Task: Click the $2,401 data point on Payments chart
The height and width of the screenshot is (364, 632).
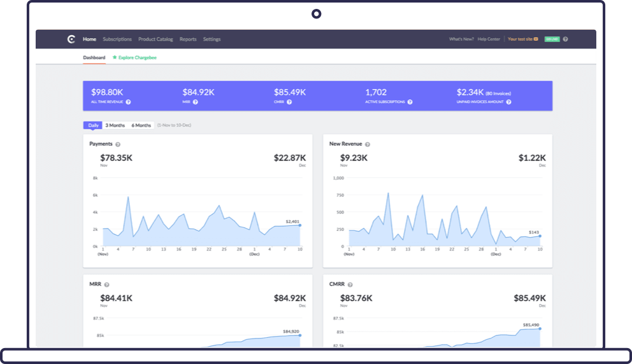Action: [x=300, y=225]
